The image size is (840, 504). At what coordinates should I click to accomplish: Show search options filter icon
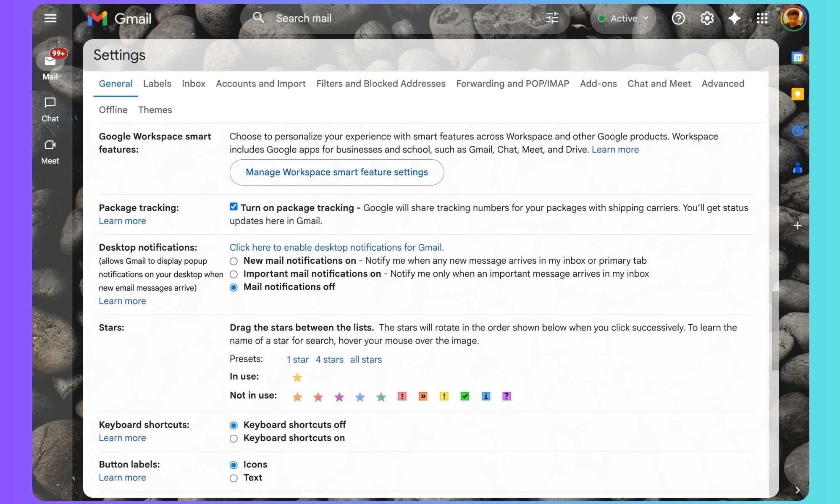pos(552,18)
